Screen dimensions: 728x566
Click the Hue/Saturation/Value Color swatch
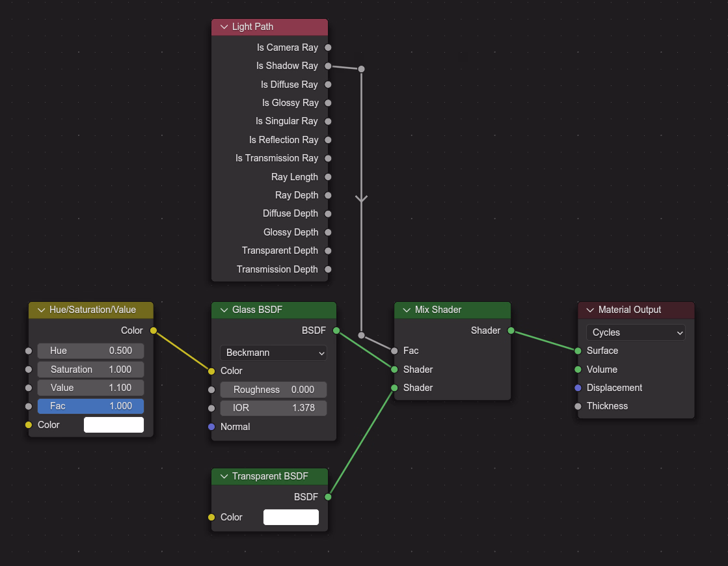(x=114, y=425)
